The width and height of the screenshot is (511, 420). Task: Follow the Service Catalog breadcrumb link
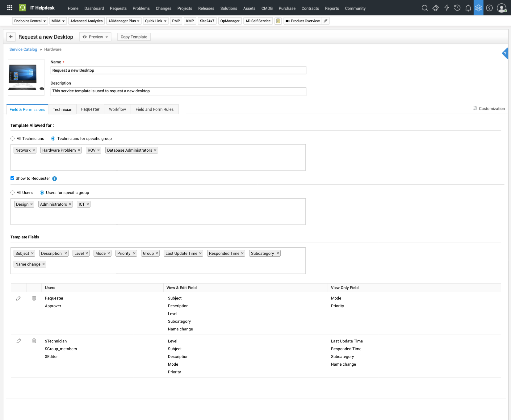pyautogui.click(x=23, y=49)
